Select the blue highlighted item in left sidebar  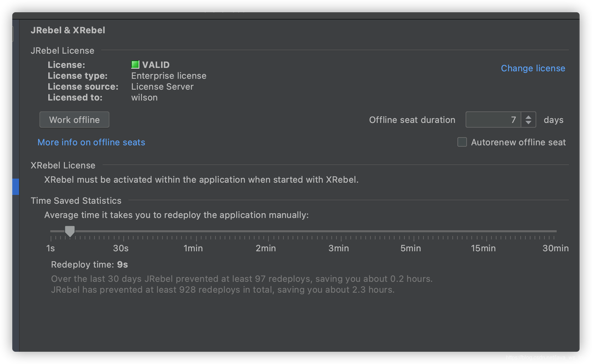[x=16, y=186]
